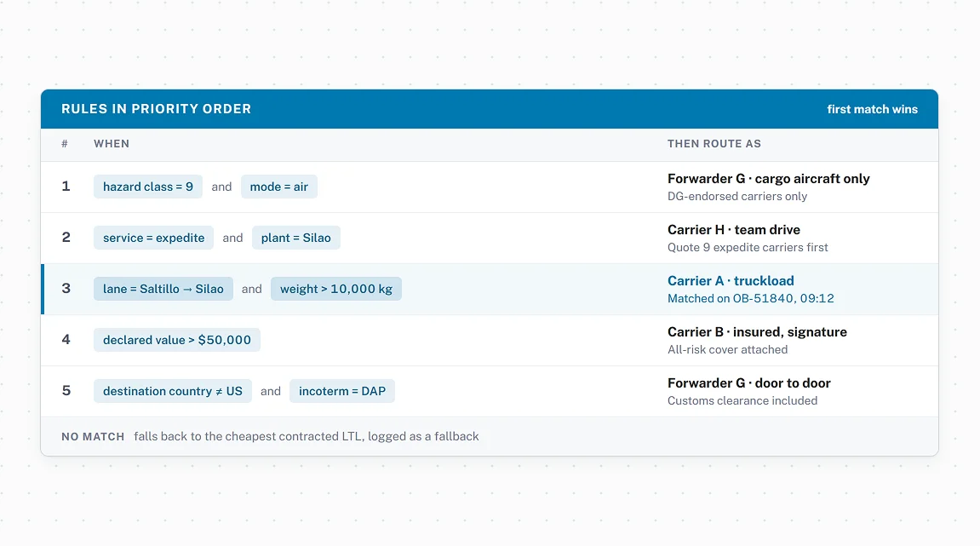Click the 'lane = Saltillo → Silao' chip

163,289
